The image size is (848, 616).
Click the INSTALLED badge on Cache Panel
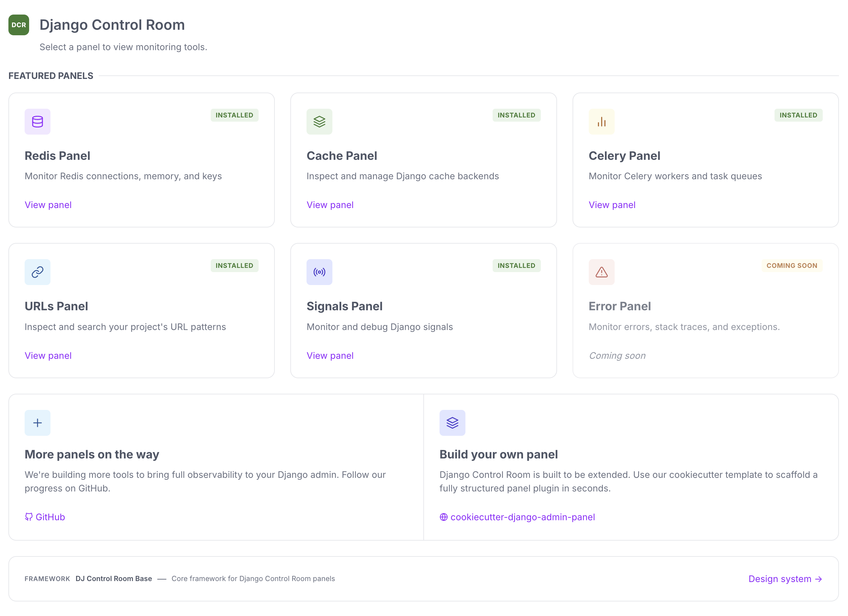pos(516,115)
